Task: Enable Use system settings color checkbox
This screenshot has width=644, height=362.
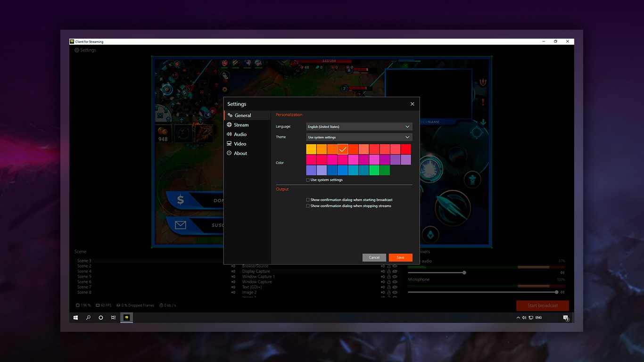Action: [x=308, y=180]
